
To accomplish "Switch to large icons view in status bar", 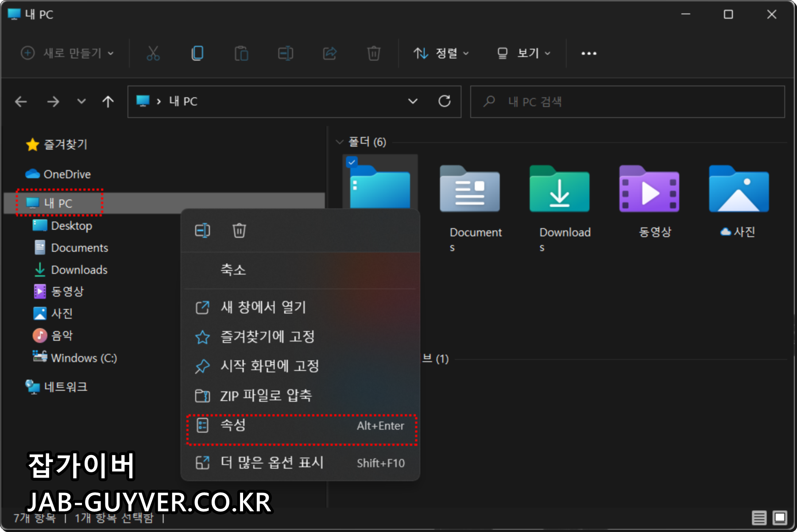I will (x=780, y=517).
